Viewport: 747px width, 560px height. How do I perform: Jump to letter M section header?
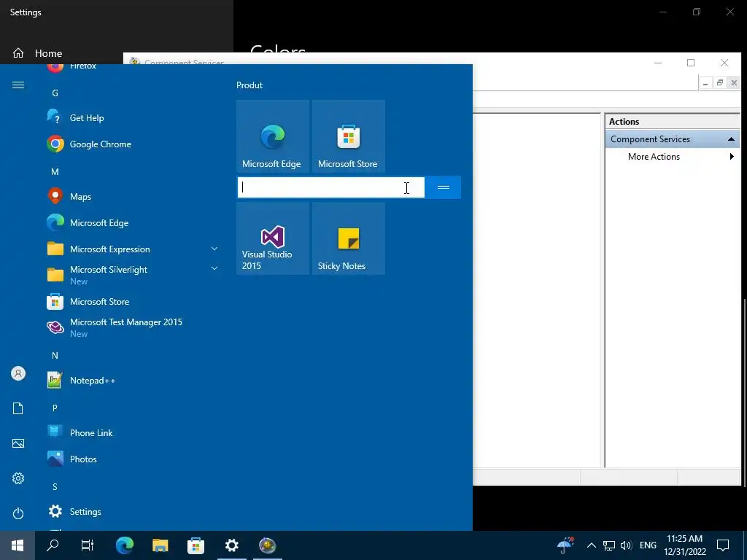pyautogui.click(x=55, y=171)
